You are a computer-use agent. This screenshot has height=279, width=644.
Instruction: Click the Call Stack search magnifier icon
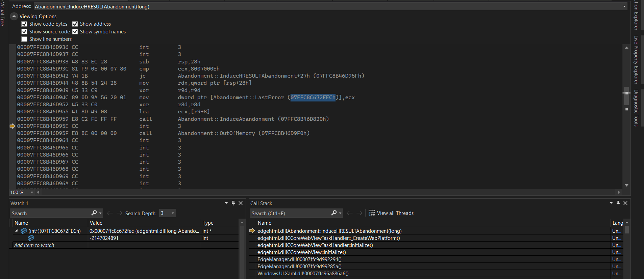pos(334,213)
